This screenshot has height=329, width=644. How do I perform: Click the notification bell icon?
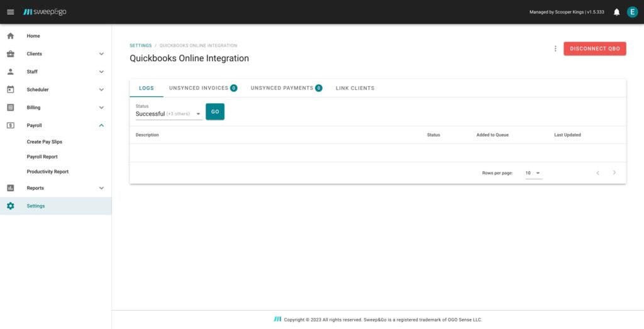(x=616, y=12)
